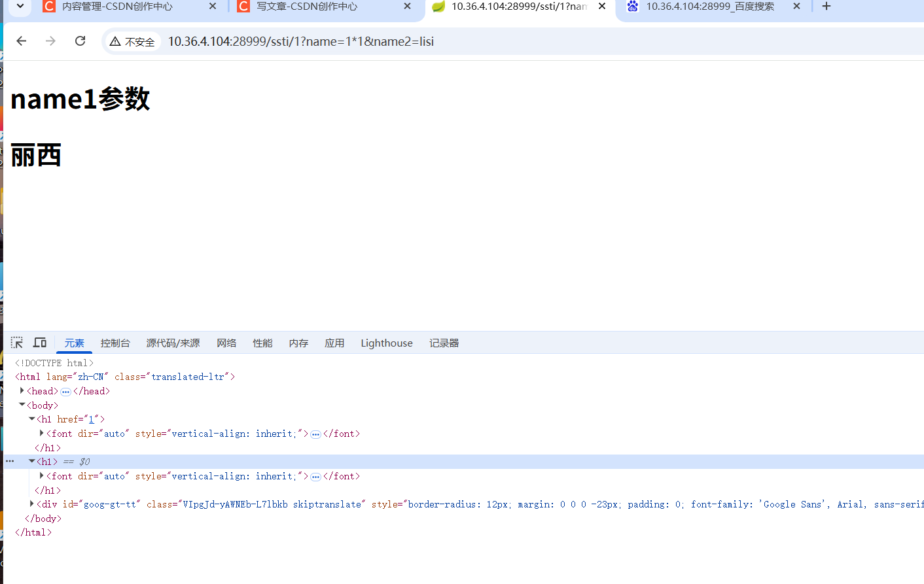The height and width of the screenshot is (584, 924).
Task: Click the 丽西 page heading
Action: tap(36, 156)
